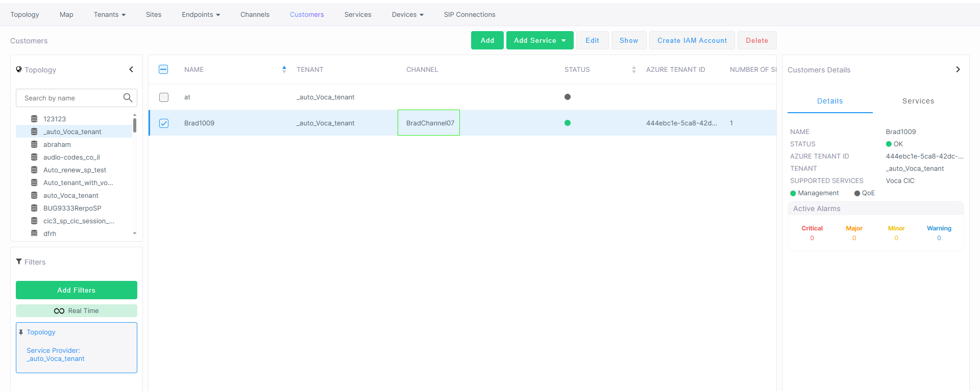Click the search magnifier icon in Topology
Viewport: 980px width, 391px height.
[x=128, y=98]
